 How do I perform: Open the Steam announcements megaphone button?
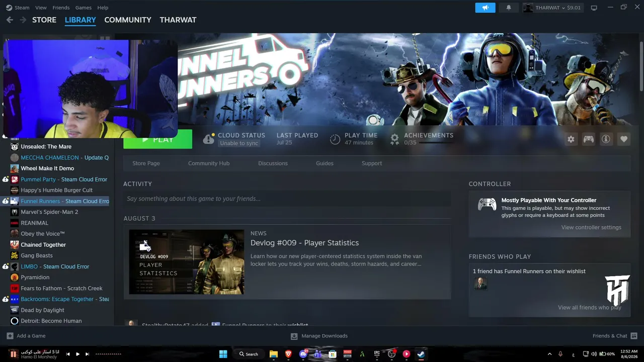[485, 8]
